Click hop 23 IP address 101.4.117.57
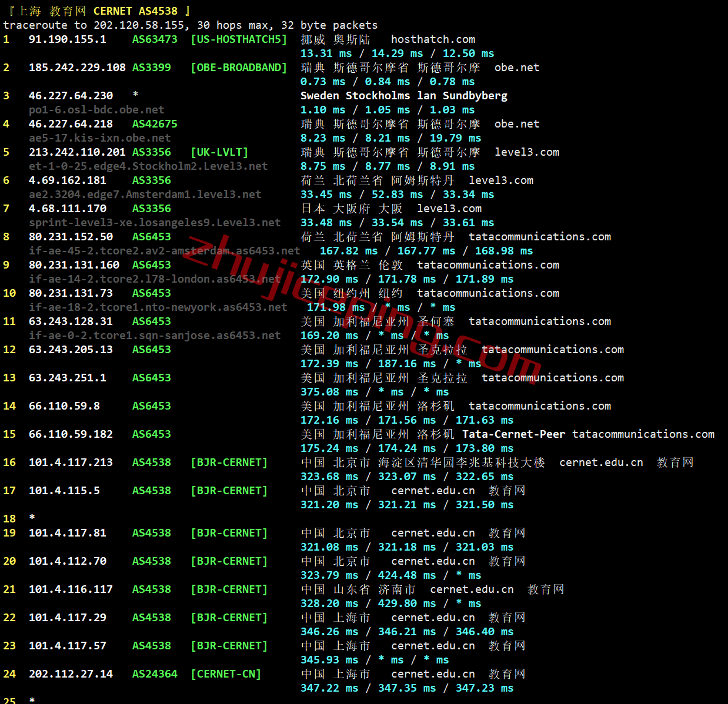This screenshot has height=704, width=728. (x=68, y=646)
